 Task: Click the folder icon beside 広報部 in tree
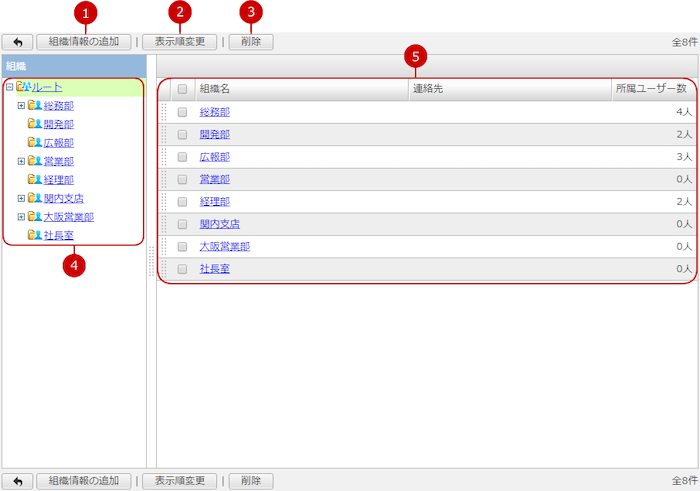[x=35, y=143]
